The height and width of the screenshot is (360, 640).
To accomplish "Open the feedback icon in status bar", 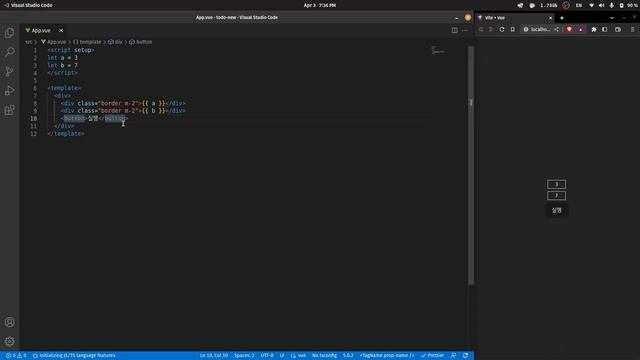I will (453, 356).
